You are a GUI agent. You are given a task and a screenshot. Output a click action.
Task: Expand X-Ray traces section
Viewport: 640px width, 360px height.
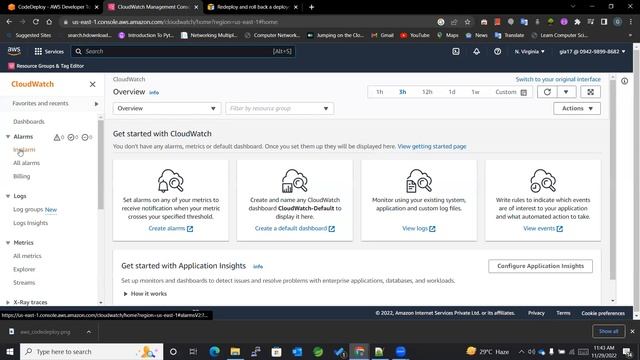[x=8, y=302]
